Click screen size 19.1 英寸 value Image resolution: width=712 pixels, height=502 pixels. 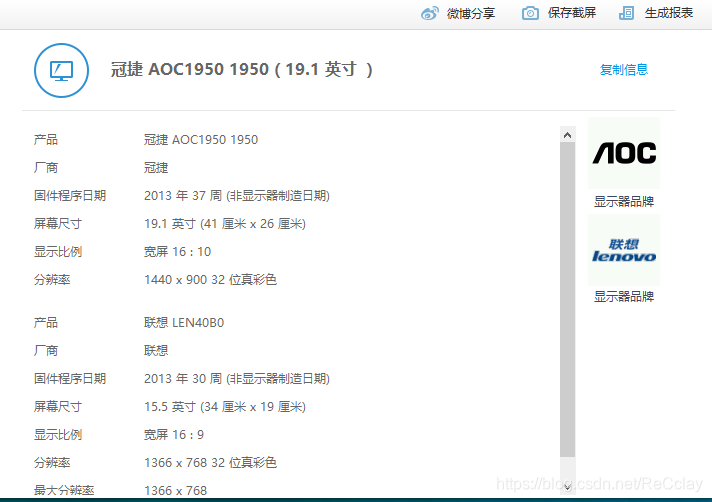(225, 224)
